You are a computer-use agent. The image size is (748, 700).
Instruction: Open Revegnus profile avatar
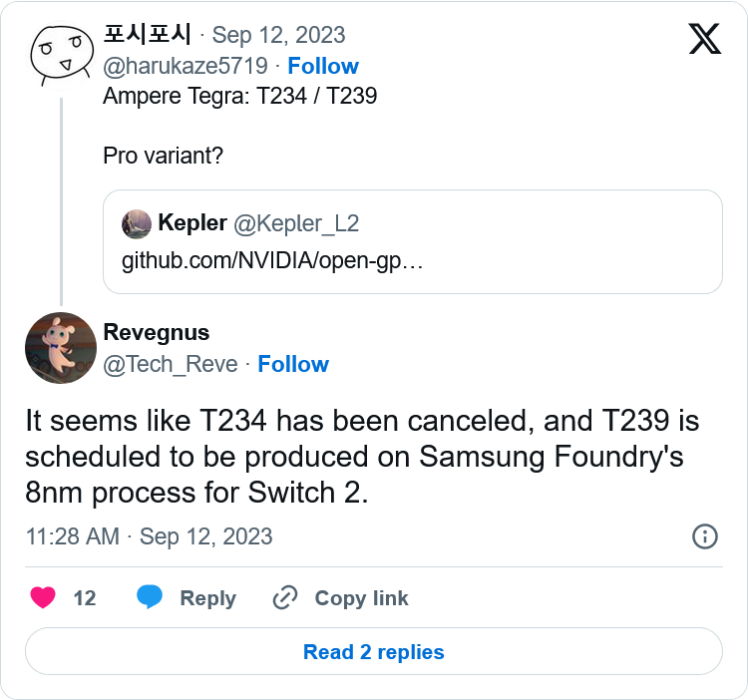60,347
